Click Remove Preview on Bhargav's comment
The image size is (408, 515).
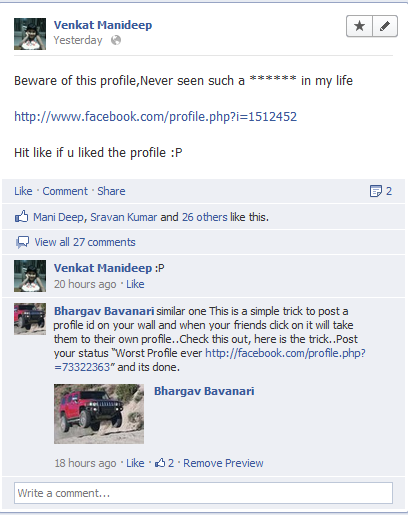[223, 463]
